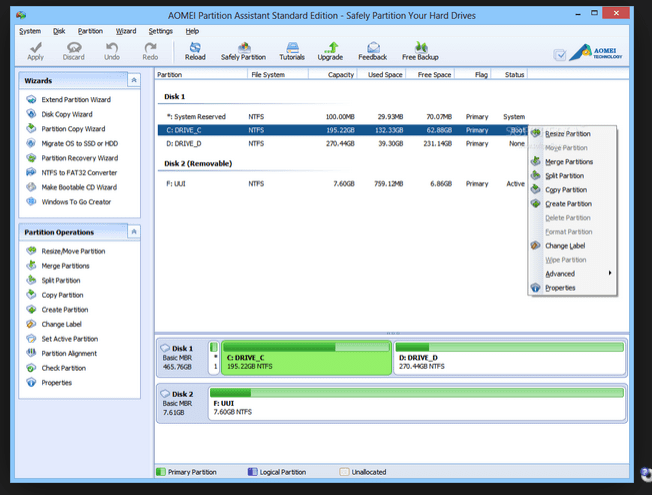Collapse the Wizards panel
The image size is (652, 495).
tap(133, 80)
